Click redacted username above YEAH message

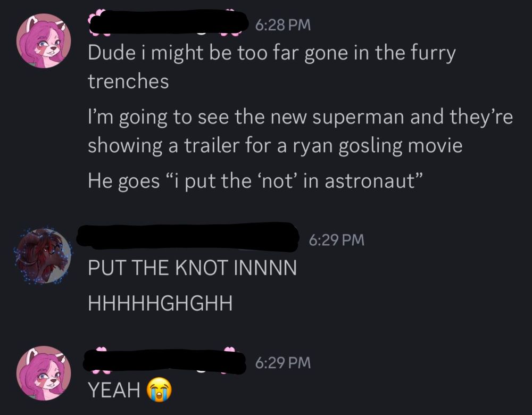pos(164,362)
